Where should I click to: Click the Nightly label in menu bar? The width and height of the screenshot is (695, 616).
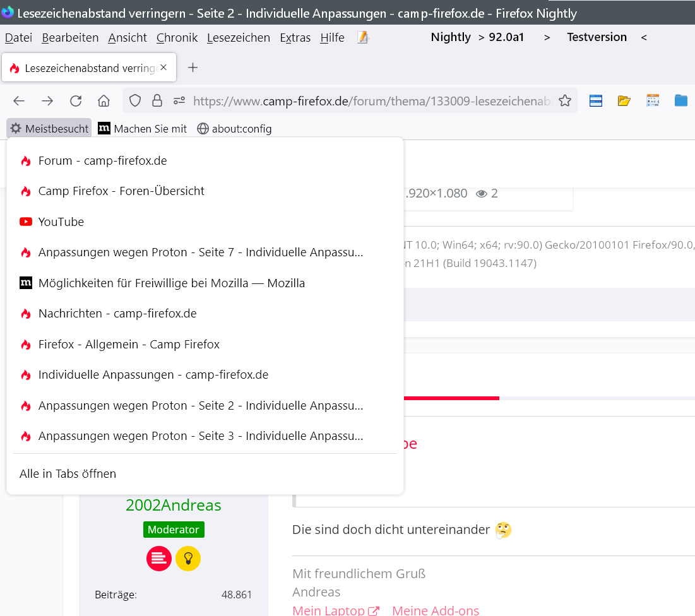pyautogui.click(x=451, y=37)
